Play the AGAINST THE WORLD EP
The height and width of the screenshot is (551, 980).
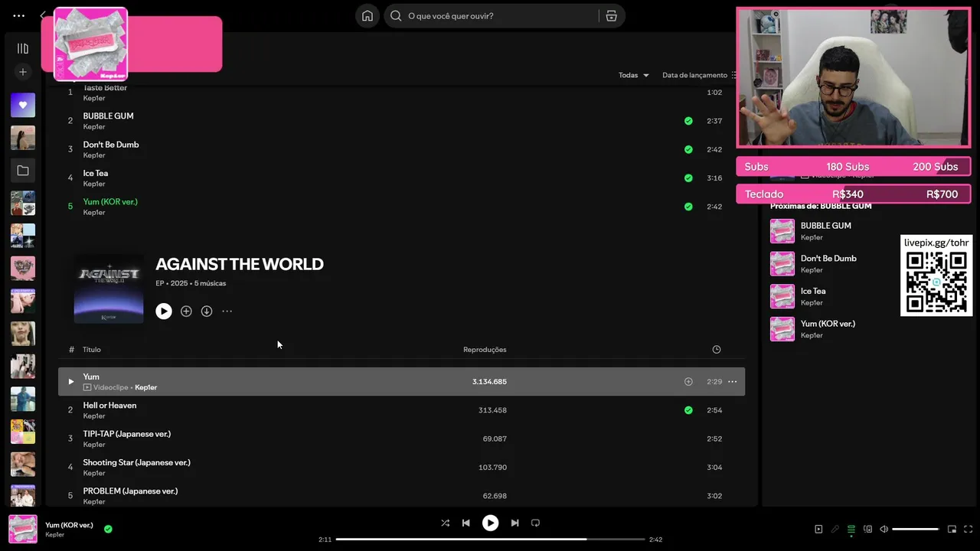pos(164,311)
